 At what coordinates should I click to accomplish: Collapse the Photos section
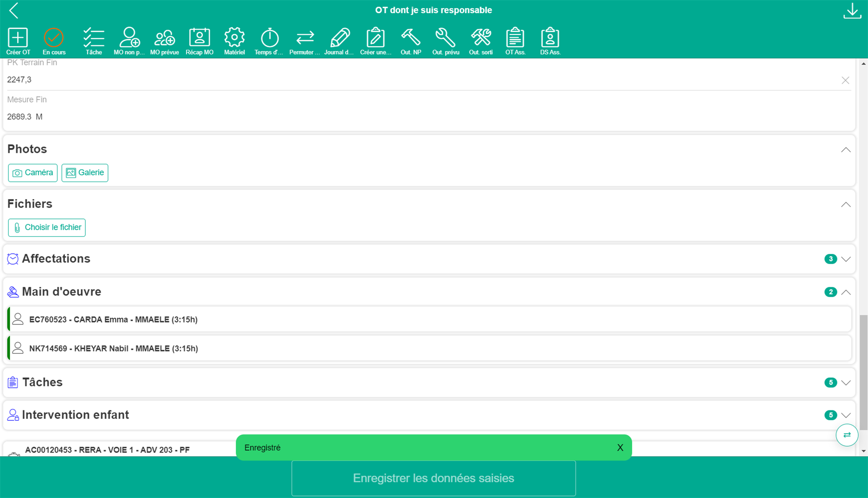(x=846, y=150)
